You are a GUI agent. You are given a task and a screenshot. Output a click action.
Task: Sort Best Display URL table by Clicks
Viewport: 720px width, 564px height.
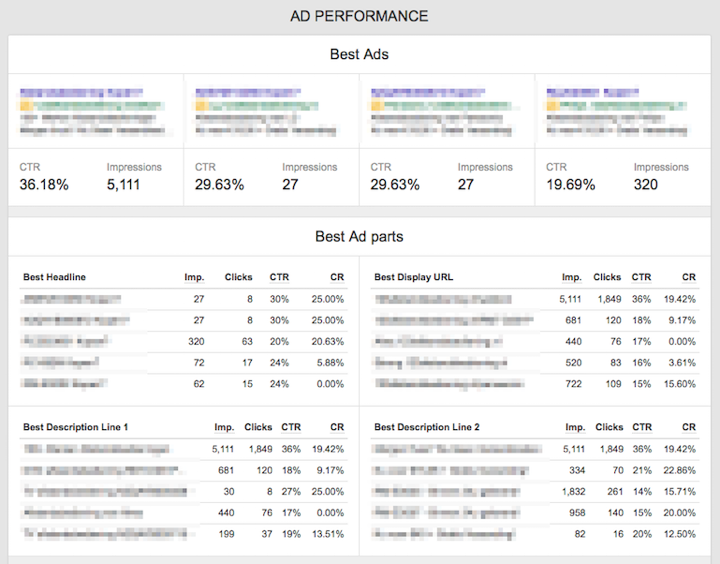click(607, 277)
